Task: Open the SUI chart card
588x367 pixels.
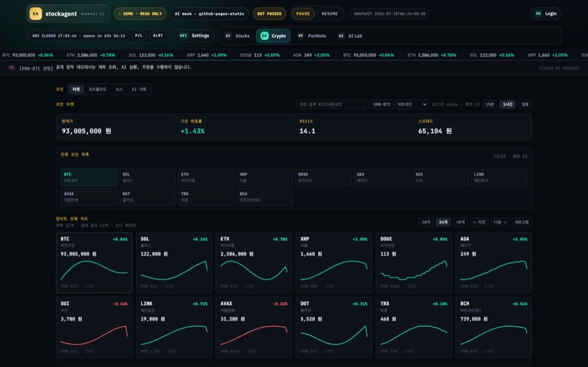Action: (x=94, y=328)
